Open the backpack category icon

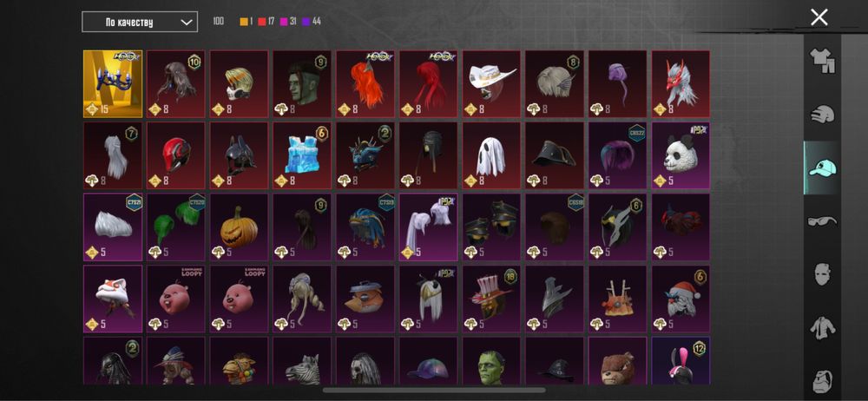tap(823, 380)
